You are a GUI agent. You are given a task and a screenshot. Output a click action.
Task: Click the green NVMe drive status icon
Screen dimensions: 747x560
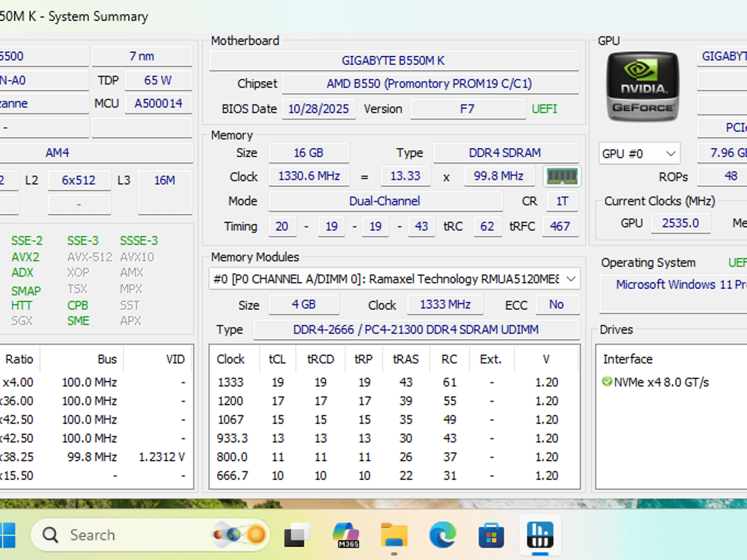(607, 382)
